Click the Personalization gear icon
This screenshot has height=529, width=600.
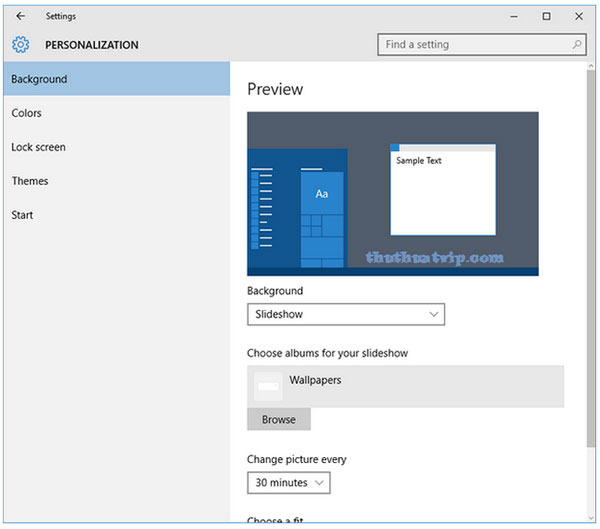coord(21,45)
